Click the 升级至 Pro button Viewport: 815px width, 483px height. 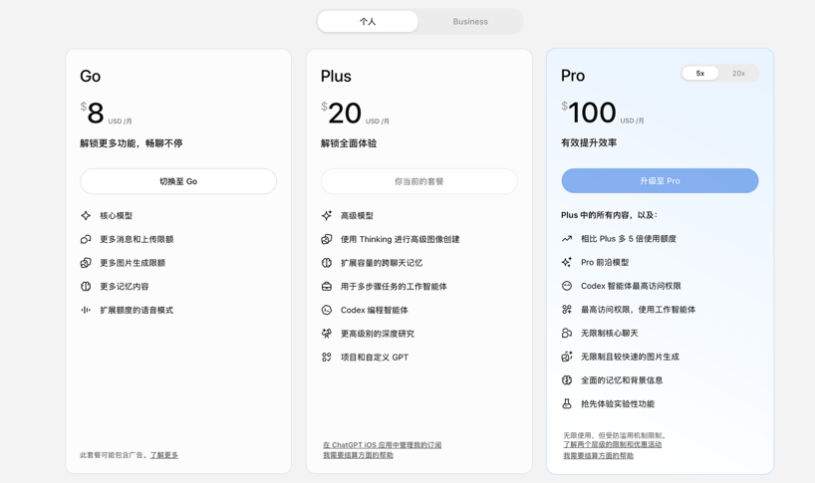point(660,180)
